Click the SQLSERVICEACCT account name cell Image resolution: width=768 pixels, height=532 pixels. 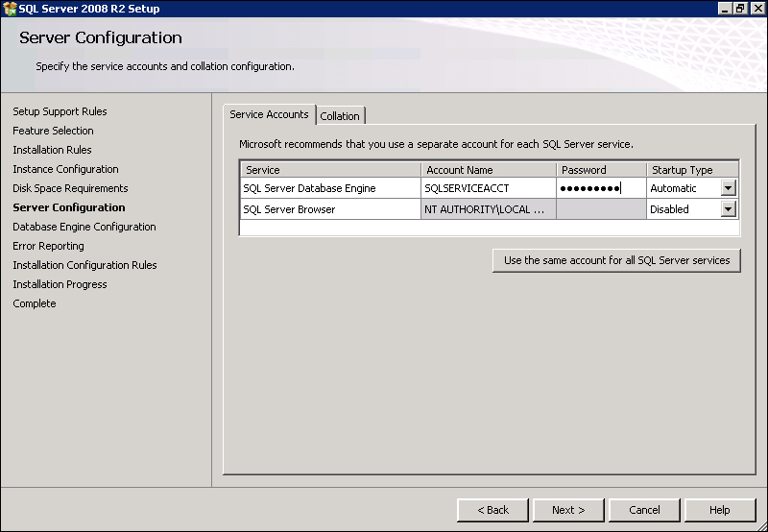pos(489,188)
